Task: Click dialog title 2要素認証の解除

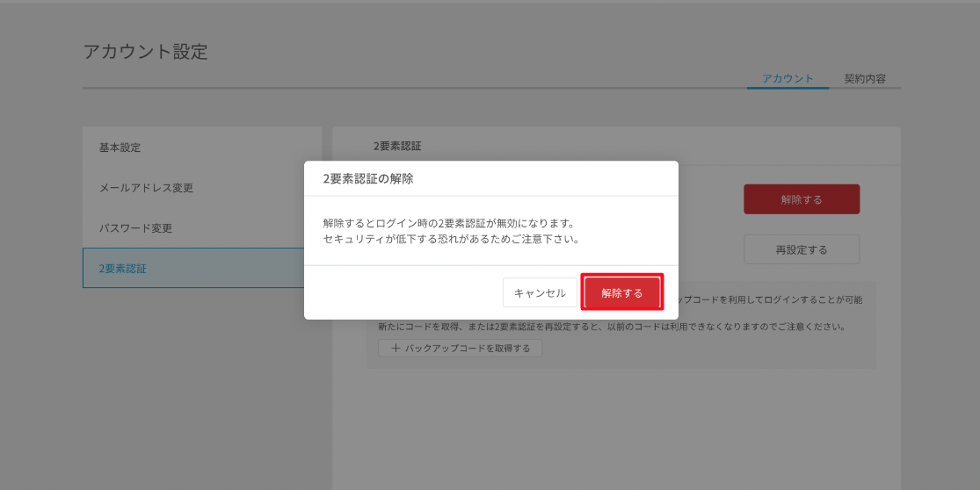Action: click(368, 178)
